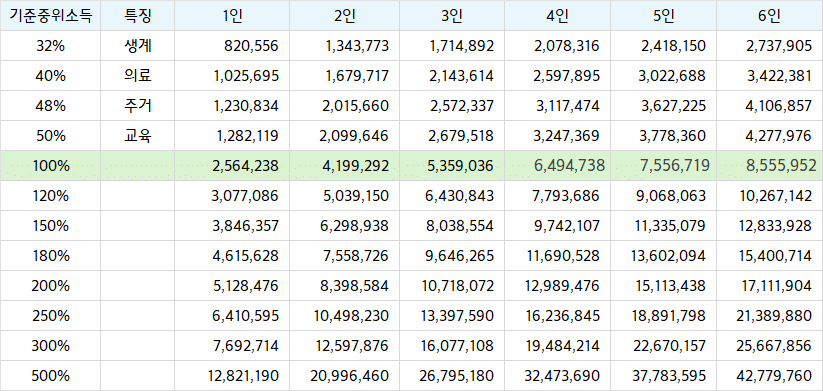The image size is (823, 391).
Task: Click the 250% row label
Action: (50, 316)
